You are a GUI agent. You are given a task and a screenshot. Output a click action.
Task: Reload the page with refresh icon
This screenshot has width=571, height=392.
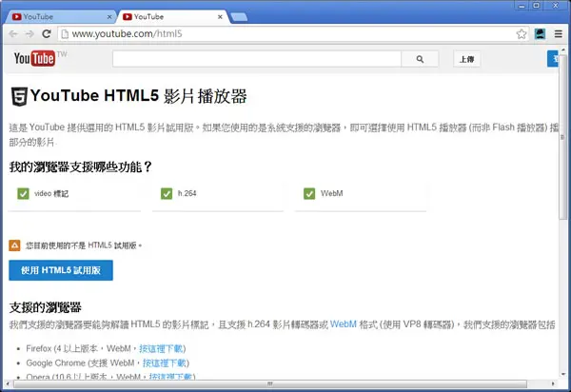point(47,34)
